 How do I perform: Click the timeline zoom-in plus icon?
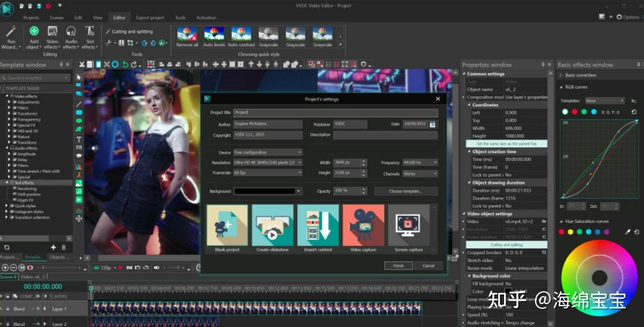[5, 267]
